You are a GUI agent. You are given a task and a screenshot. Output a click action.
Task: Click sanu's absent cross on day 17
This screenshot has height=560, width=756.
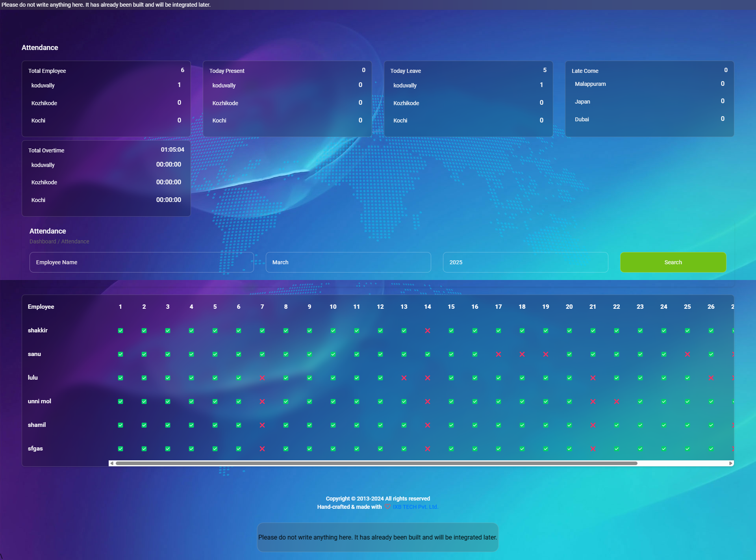(498, 354)
